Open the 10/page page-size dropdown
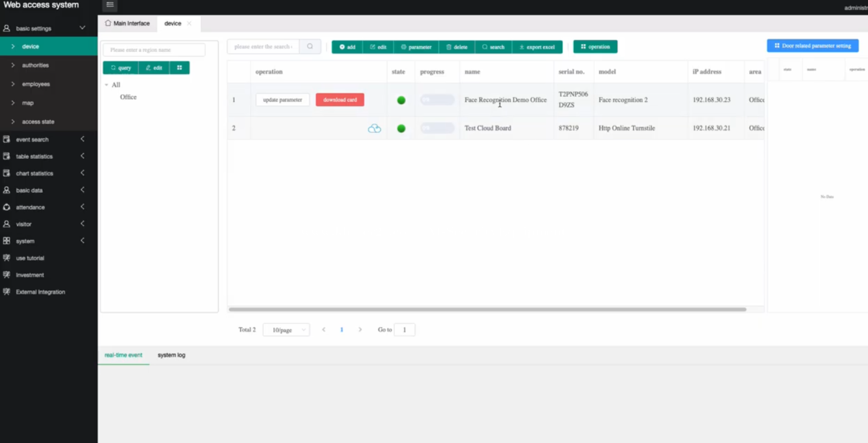The image size is (868, 443). tap(286, 329)
